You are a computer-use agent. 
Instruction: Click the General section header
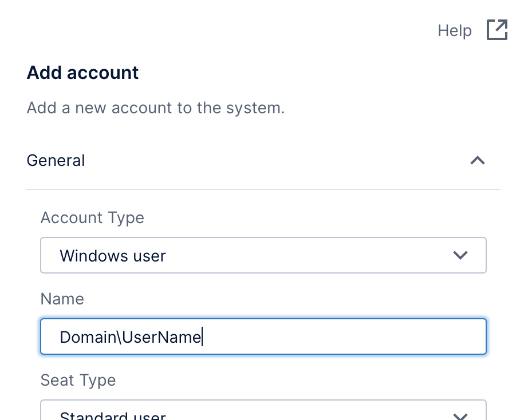coord(263,161)
